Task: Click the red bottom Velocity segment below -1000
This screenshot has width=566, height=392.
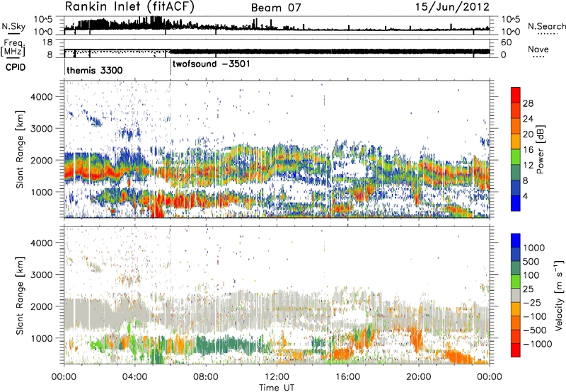Action: [516, 350]
